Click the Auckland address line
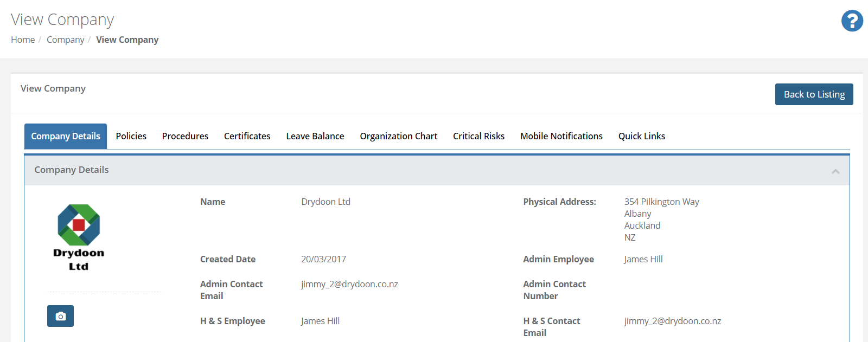868x342 pixels. click(x=642, y=225)
